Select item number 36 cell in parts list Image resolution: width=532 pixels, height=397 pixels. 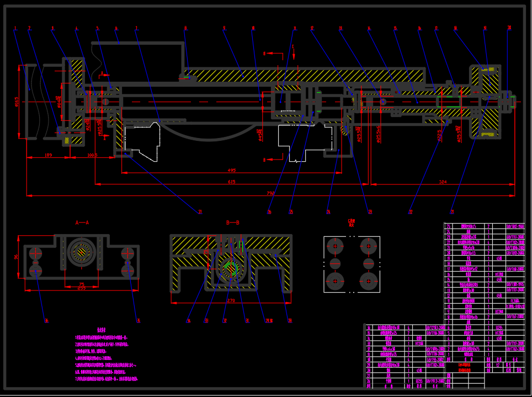pos(369,328)
